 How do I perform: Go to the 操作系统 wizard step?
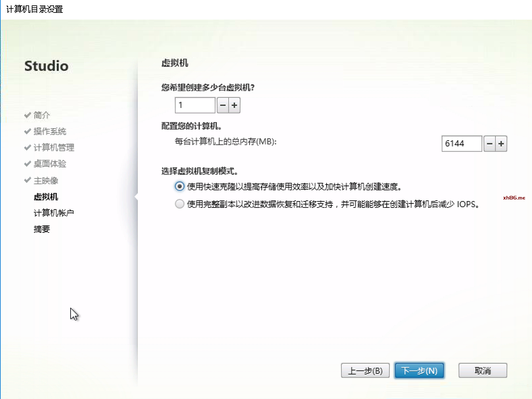(50, 131)
